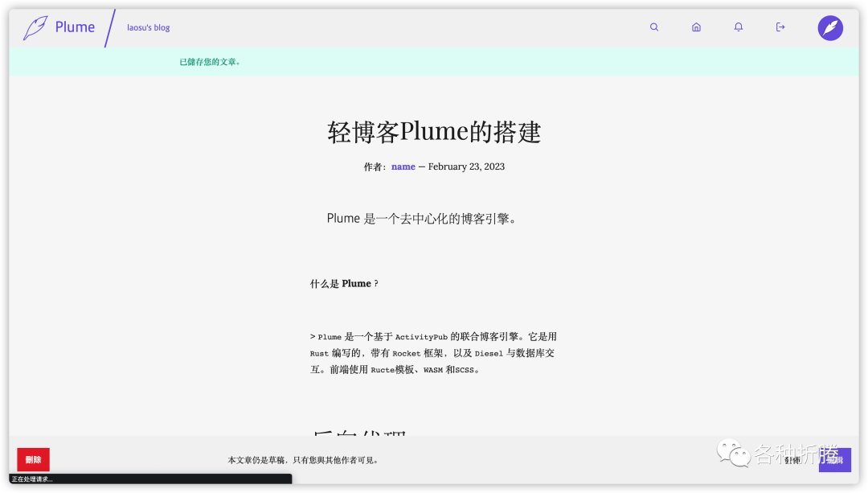Go to the home feed icon
This screenshot has width=868, height=493.
[696, 27]
